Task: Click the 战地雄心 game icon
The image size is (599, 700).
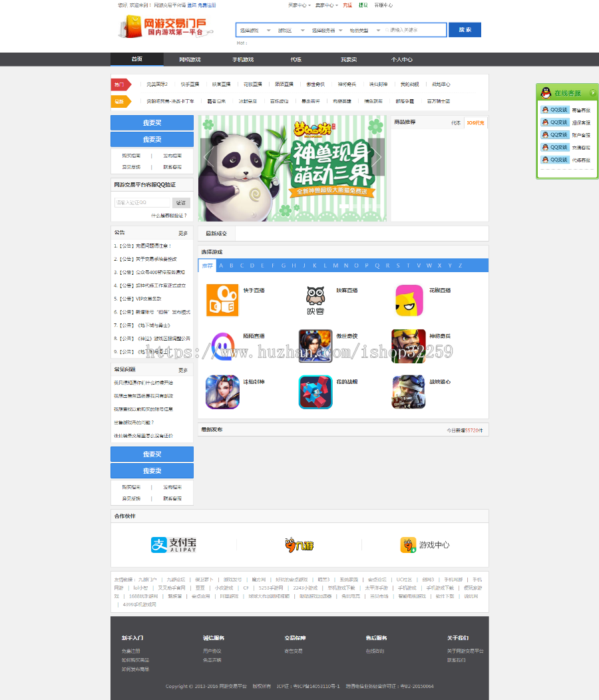Action: 409,392
